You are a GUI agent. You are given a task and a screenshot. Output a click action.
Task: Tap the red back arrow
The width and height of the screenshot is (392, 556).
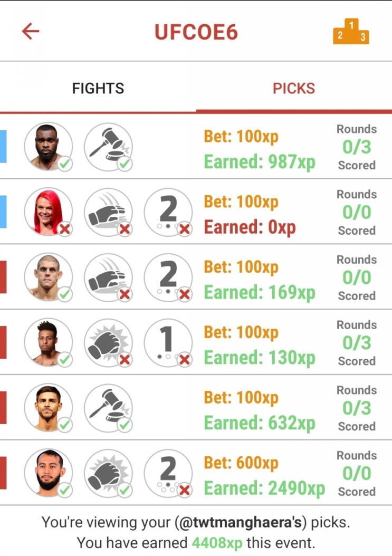pyautogui.click(x=31, y=31)
